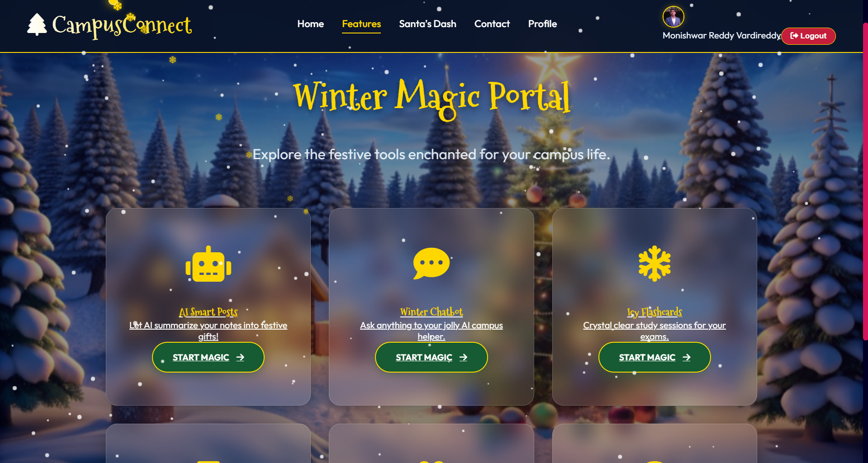Open the Icy Flashcards title link
Viewport: 868px width, 463px height.
[654, 312]
